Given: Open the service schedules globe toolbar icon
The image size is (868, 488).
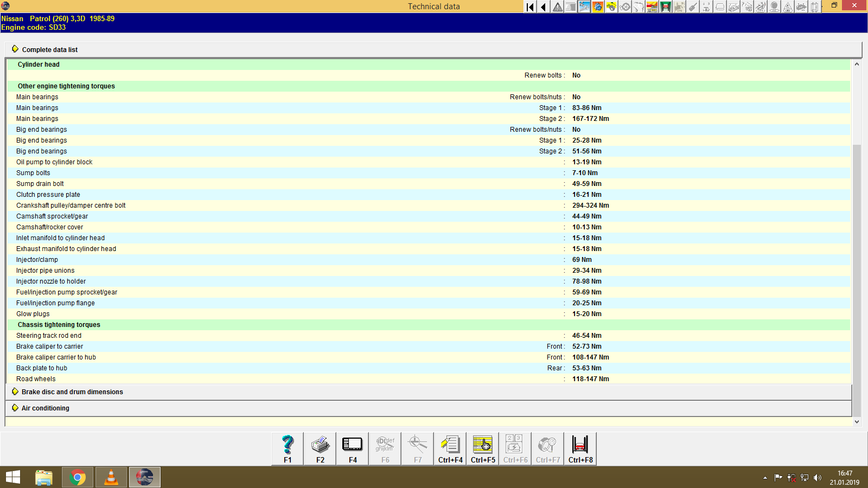Looking at the screenshot, I should coord(597,7).
